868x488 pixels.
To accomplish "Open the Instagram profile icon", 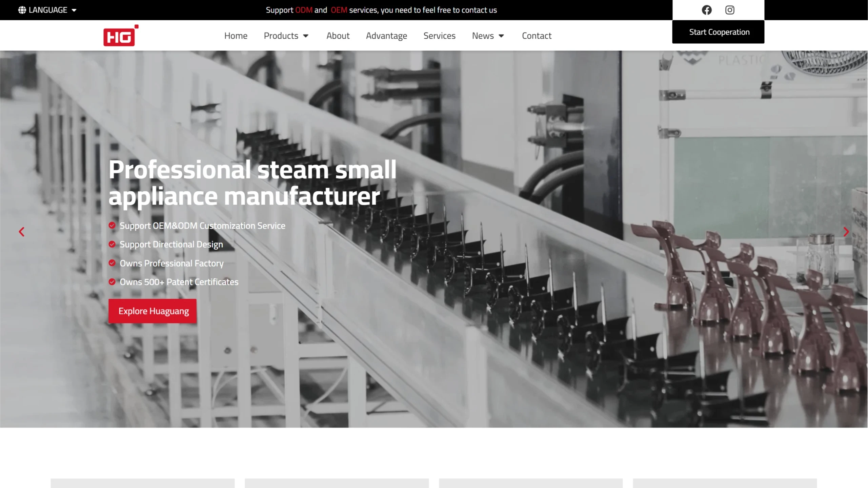I will [729, 10].
